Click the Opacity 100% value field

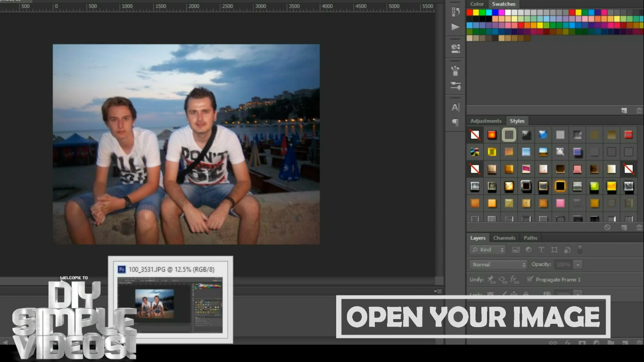pyautogui.click(x=563, y=264)
